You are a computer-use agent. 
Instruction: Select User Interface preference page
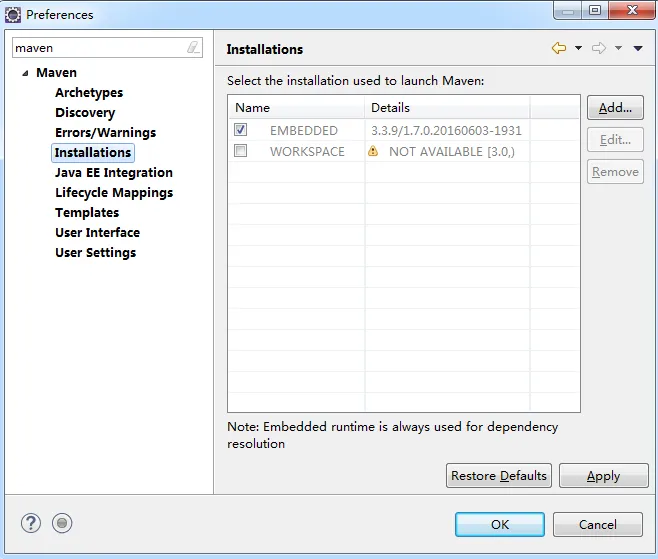click(x=97, y=232)
